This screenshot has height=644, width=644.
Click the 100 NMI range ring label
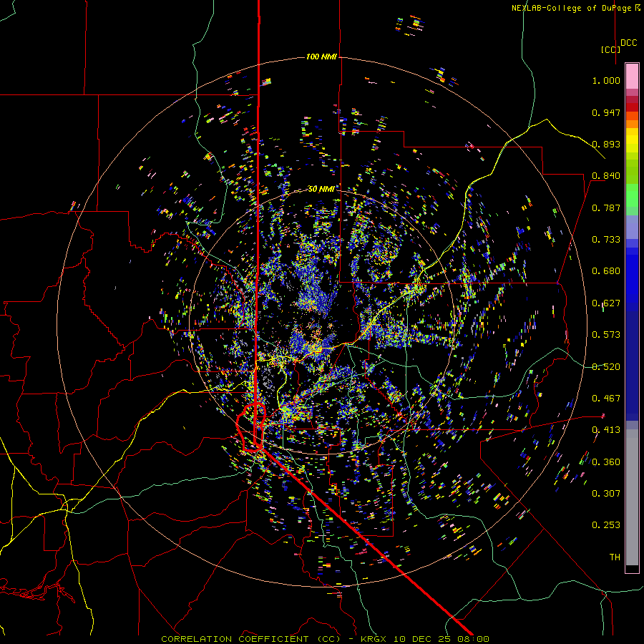tap(321, 57)
